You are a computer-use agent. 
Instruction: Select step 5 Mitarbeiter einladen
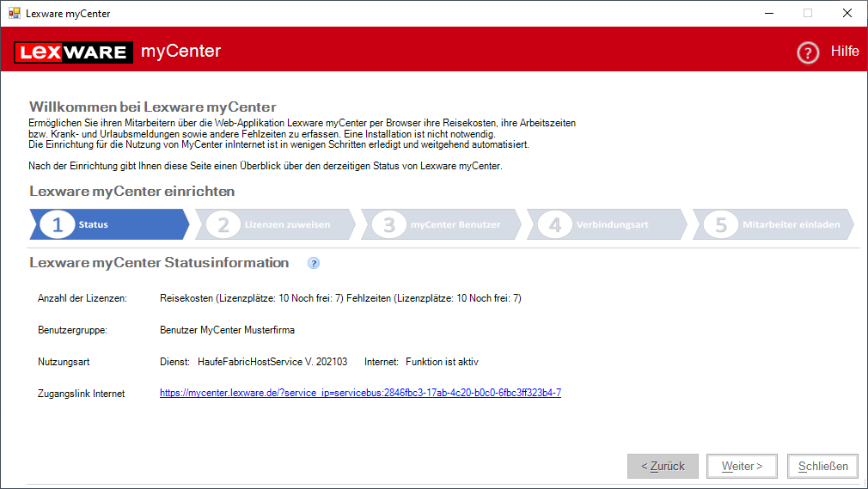(x=773, y=224)
